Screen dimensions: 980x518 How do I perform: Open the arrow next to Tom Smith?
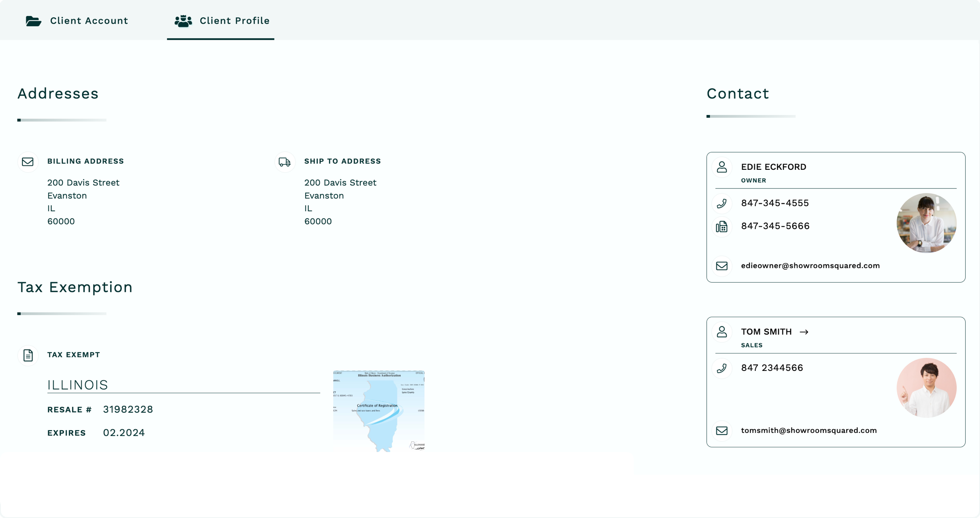(805, 332)
